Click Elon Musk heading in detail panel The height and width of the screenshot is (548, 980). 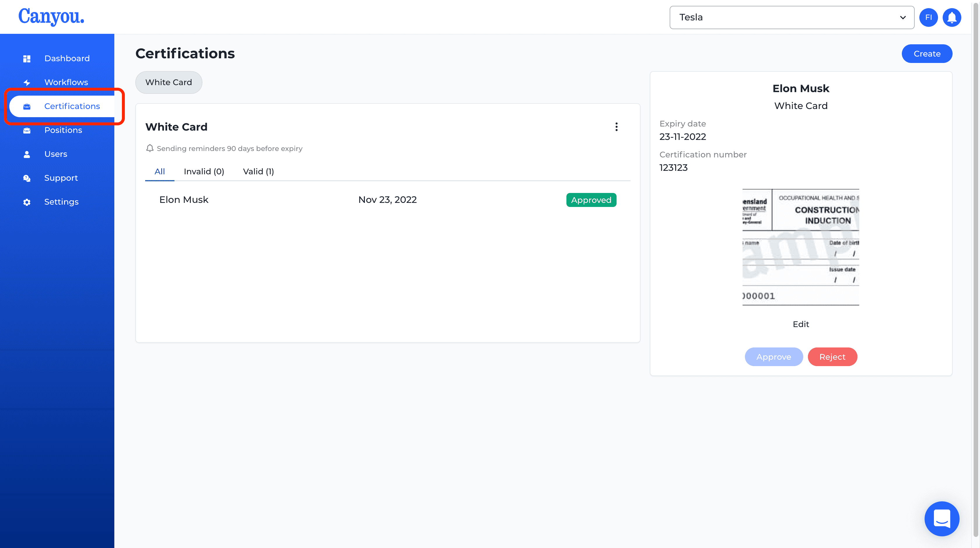coord(800,89)
